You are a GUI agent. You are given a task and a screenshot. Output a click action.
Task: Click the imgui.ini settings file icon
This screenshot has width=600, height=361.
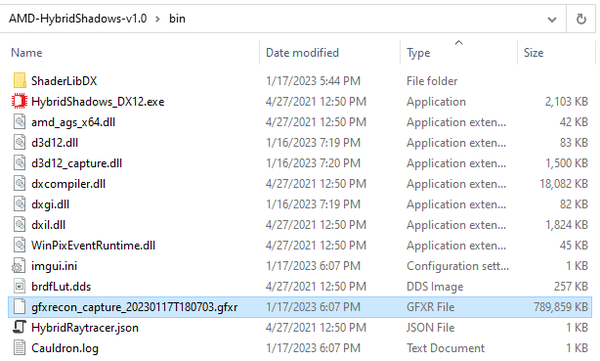[19, 266]
